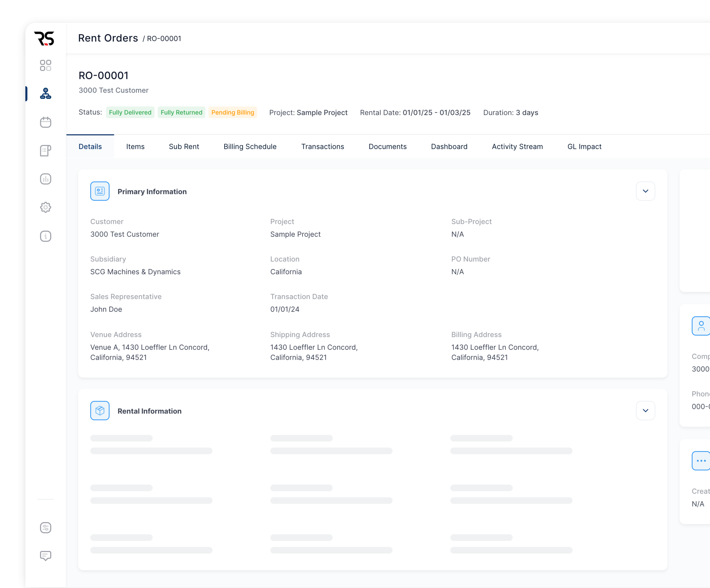This screenshot has height=588, width=710.
Task: Open the reports chart icon in sidebar
Action: coord(46,179)
